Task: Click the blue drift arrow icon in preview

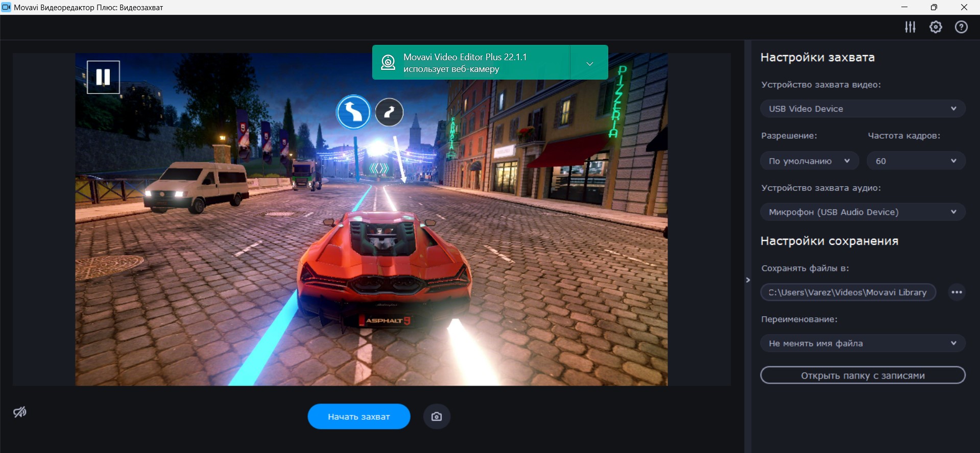Action: 353,112
